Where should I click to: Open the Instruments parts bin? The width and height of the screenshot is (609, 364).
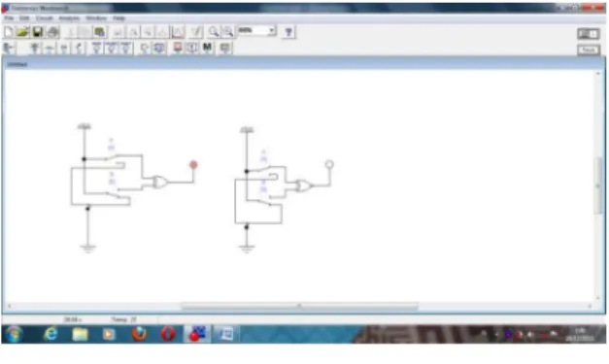tap(225, 49)
